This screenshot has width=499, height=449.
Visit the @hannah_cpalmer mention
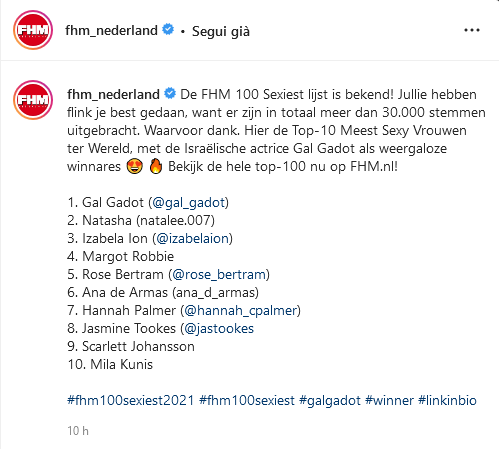pos(240,311)
